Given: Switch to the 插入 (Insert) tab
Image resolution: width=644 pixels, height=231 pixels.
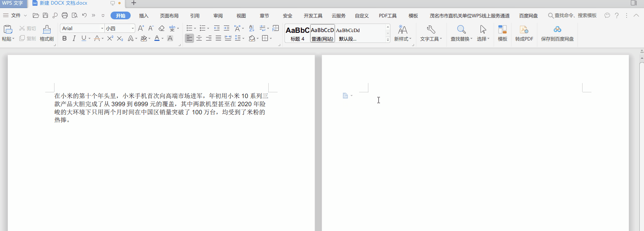Looking at the screenshot, I should tap(144, 16).
